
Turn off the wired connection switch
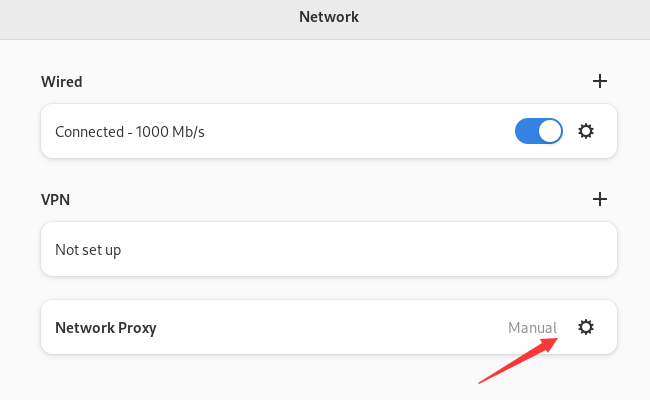pos(538,131)
